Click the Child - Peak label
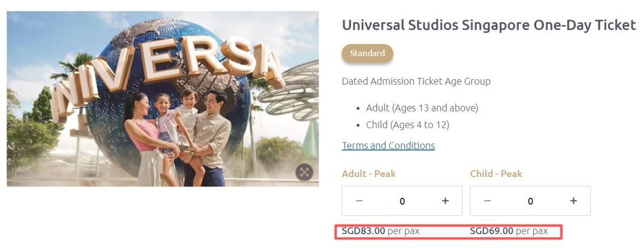This screenshot has height=252, width=644. coord(496,174)
